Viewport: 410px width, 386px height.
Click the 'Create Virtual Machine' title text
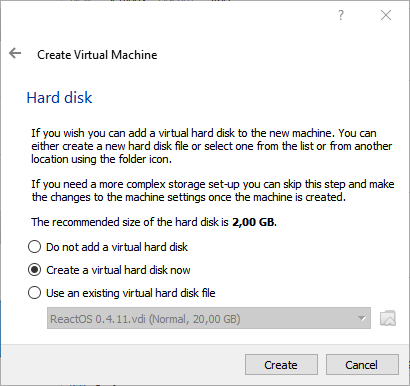coord(97,55)
